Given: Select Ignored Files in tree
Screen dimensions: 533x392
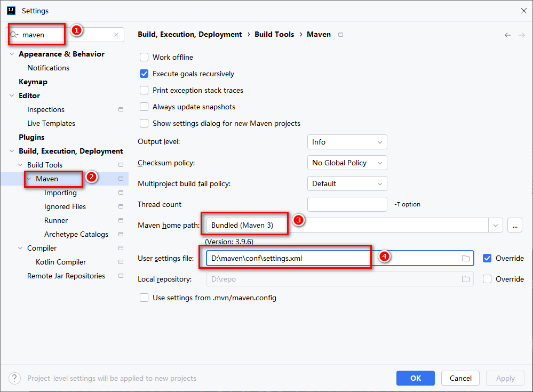Looking at the screenshot, I should click(x=65, y=206).
